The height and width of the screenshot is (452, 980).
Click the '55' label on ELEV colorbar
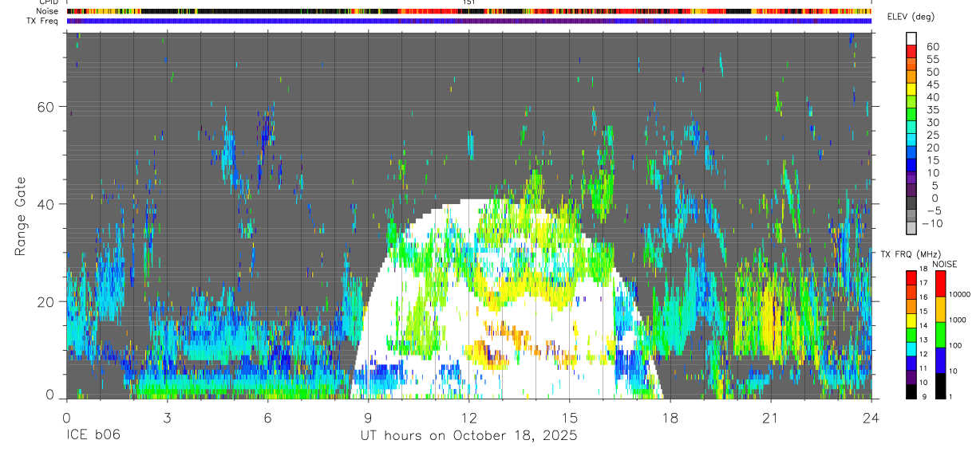click(931, 59)
